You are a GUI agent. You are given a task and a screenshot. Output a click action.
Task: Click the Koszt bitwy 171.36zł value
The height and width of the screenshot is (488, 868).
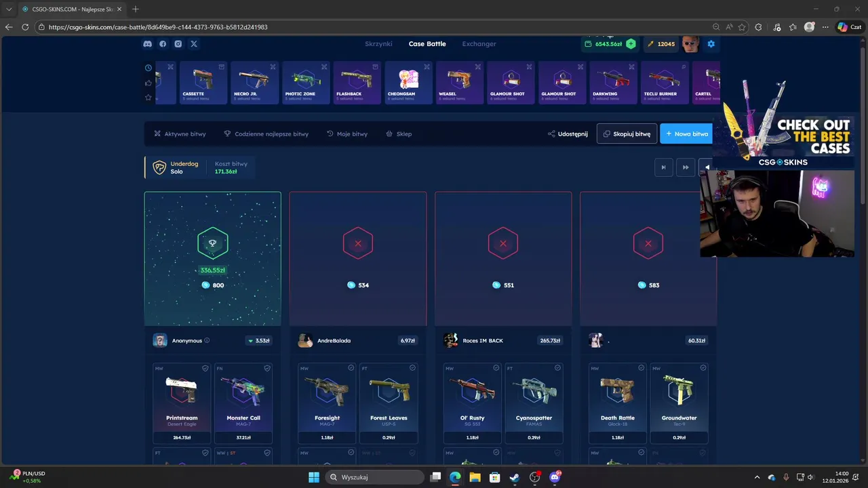pyautogui.click(x=226, y=171)
